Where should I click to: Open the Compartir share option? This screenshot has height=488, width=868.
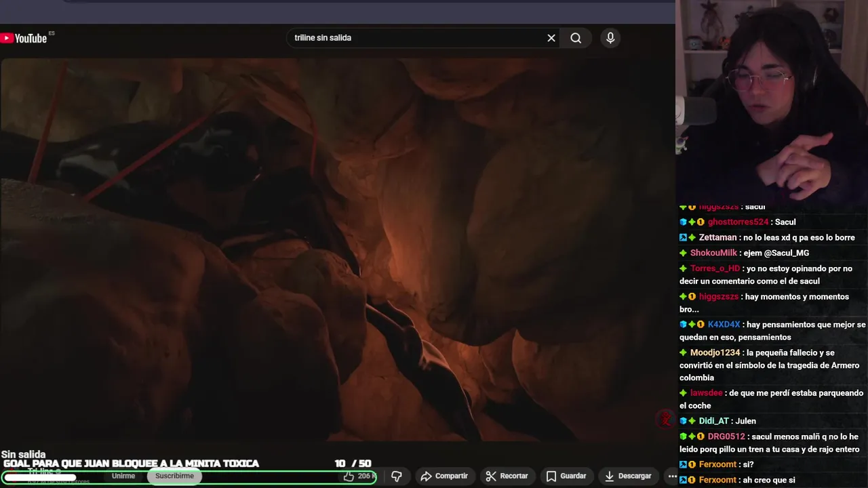[x=444, y=476]
